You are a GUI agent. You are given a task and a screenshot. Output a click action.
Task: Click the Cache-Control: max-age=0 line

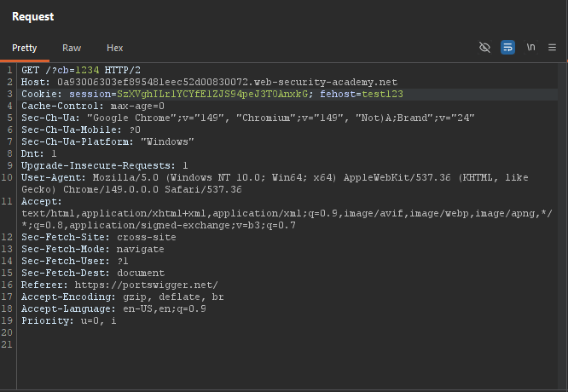pos(93,106)
